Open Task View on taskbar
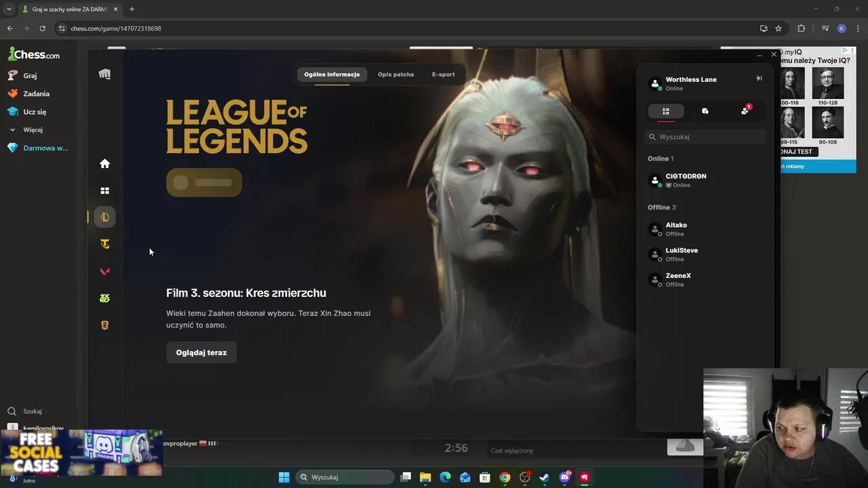Screen dimensions: 868x488 (406, 477)
